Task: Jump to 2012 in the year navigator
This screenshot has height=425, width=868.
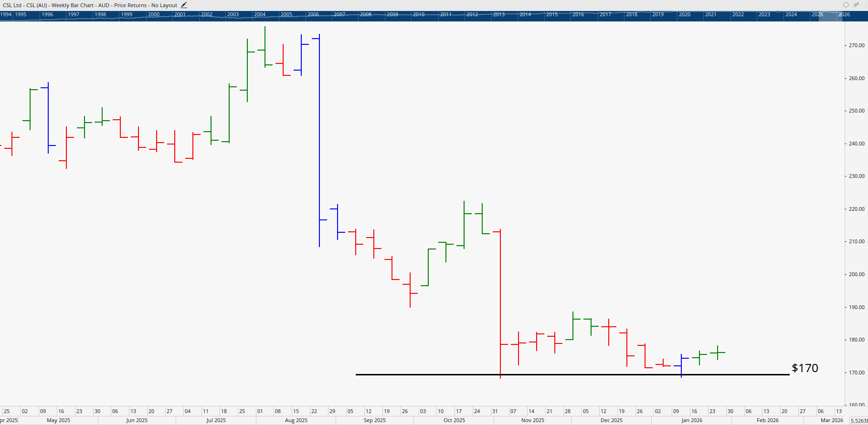Action: click(472, 14)
